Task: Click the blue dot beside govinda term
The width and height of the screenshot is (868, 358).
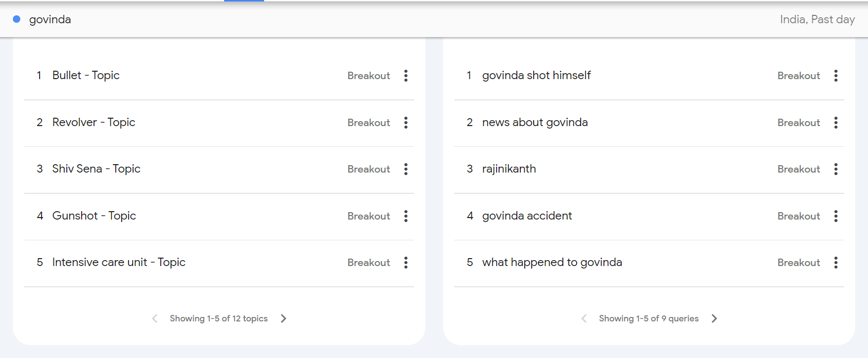Action: click(x=16, y=19)
